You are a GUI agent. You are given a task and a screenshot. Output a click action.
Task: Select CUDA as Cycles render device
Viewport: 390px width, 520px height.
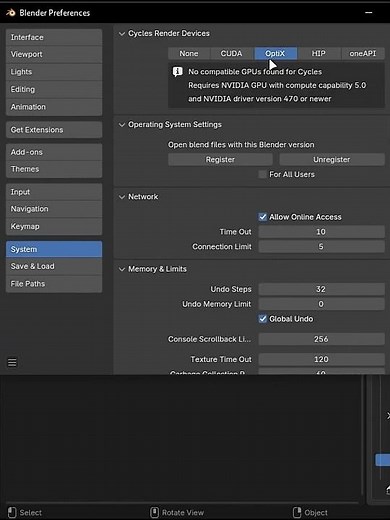pos(231,54)
